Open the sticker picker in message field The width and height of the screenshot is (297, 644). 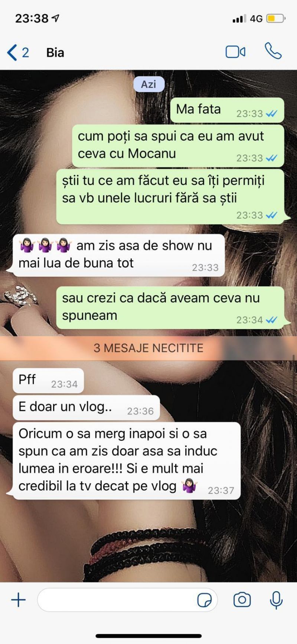click(x=204, y=600)
